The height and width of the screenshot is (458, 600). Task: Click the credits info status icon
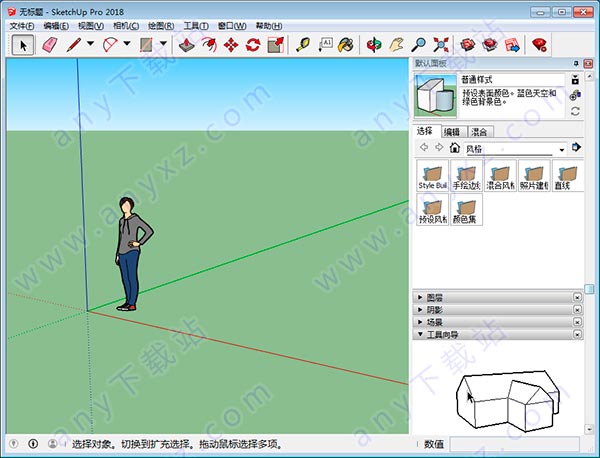33,443
